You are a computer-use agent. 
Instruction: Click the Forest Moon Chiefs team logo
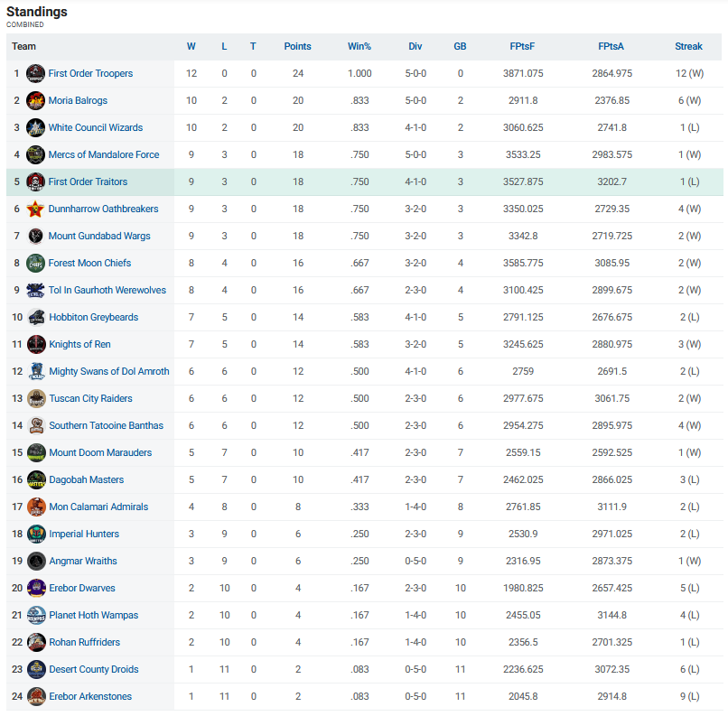[x=36, y=263]
